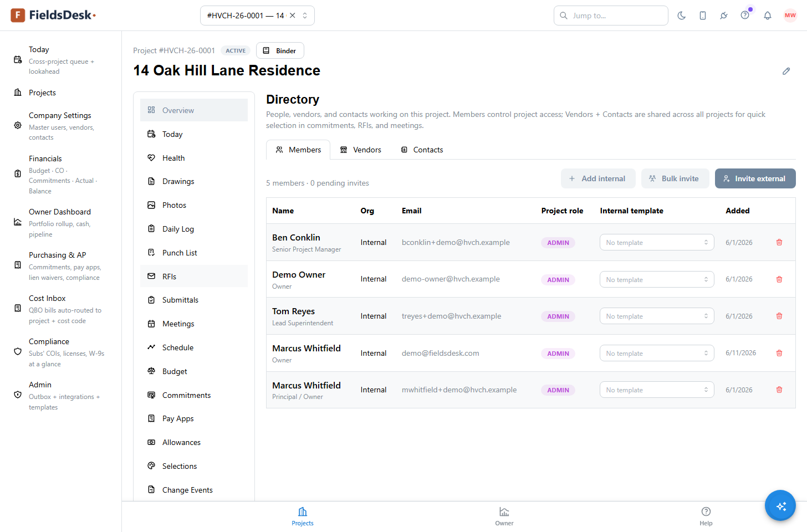Image resolution: width=807 pixels, height=532 pixels.
Task: Click the pin icon in header
Action: 724,16
